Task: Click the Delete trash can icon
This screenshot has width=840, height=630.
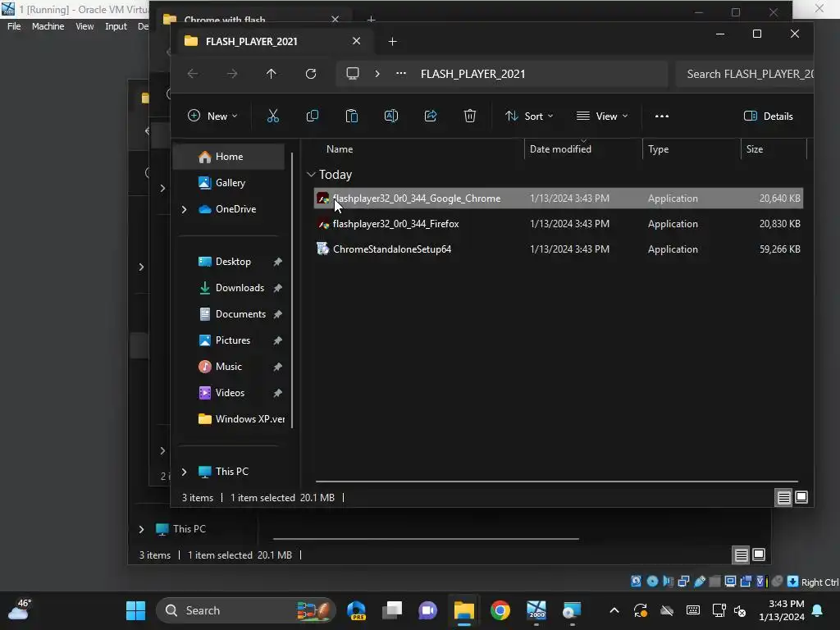Action: 470,116
